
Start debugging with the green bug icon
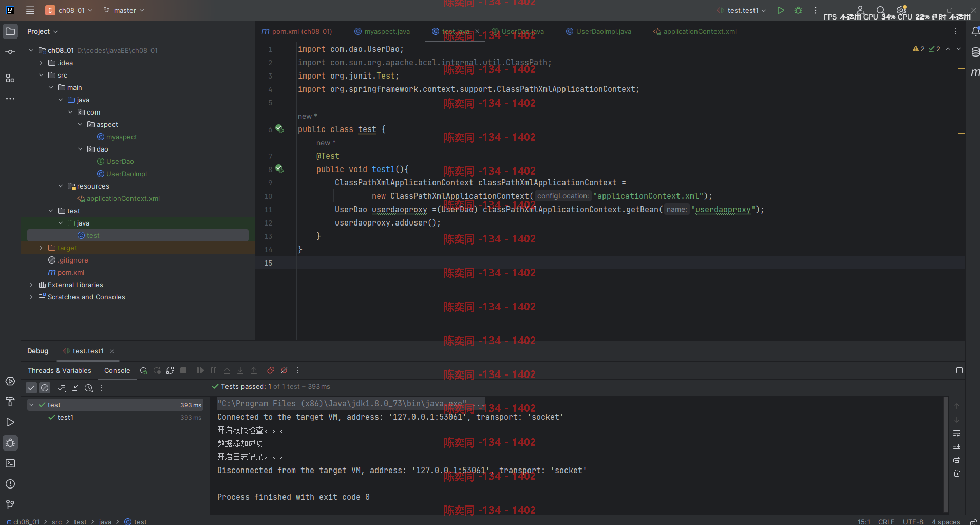click(x=798, y=10)
